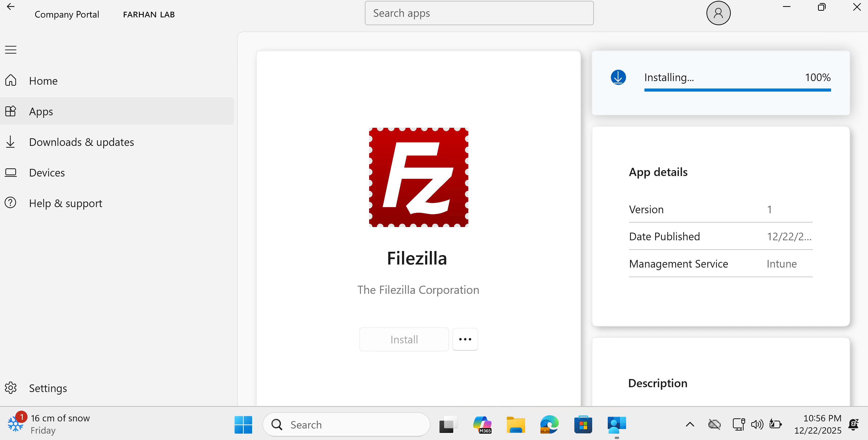The width and height of the screenshot is (868, 440).
Task: Click the Filezilla logo image
Action: pyautogui.click(x=418, y=177)
